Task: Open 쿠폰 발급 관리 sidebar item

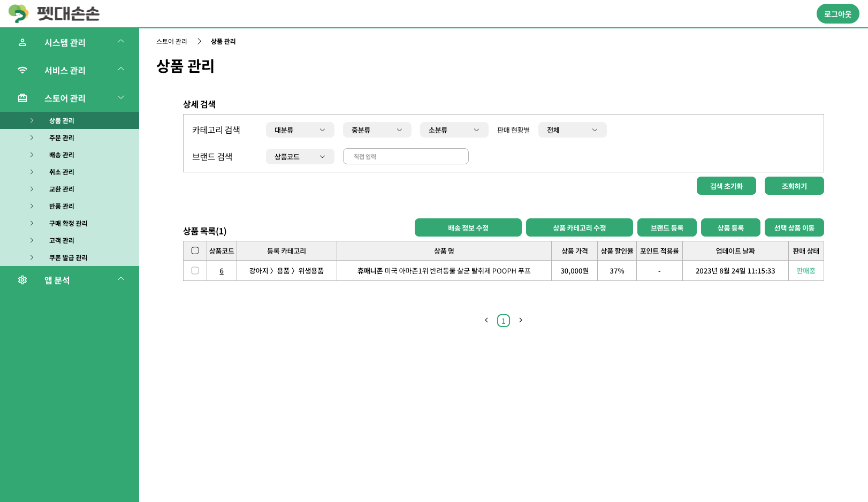Action: click(x=70, y=257)
